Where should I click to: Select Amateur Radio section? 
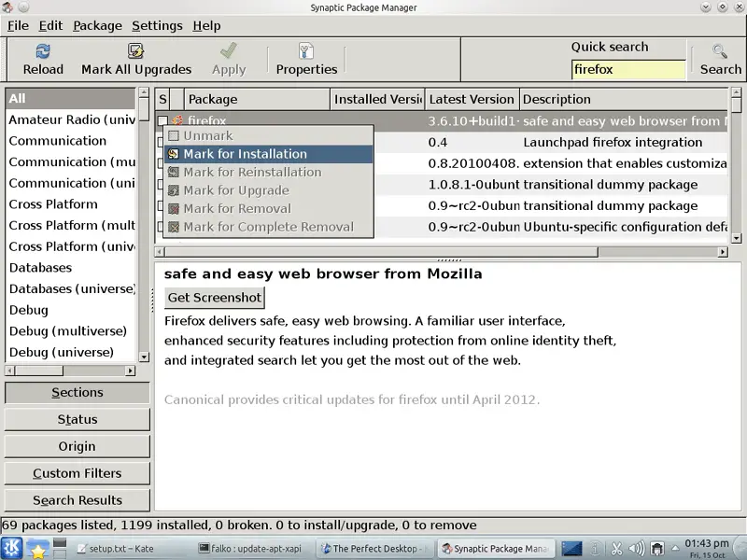coord(71,119)
